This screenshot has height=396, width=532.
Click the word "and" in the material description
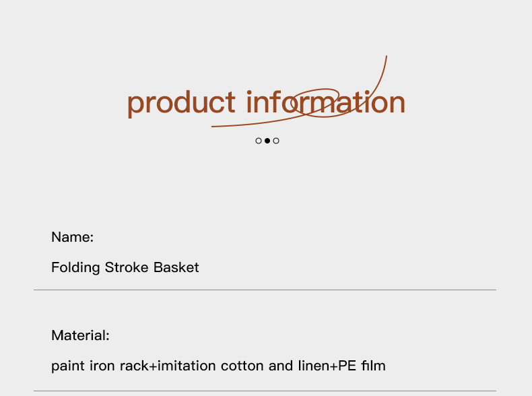pos(281,366)
